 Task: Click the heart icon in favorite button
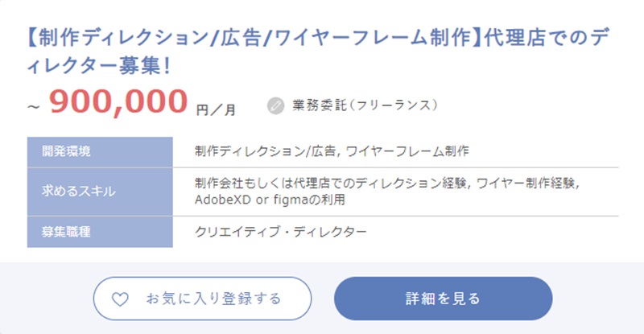[119, 299]
